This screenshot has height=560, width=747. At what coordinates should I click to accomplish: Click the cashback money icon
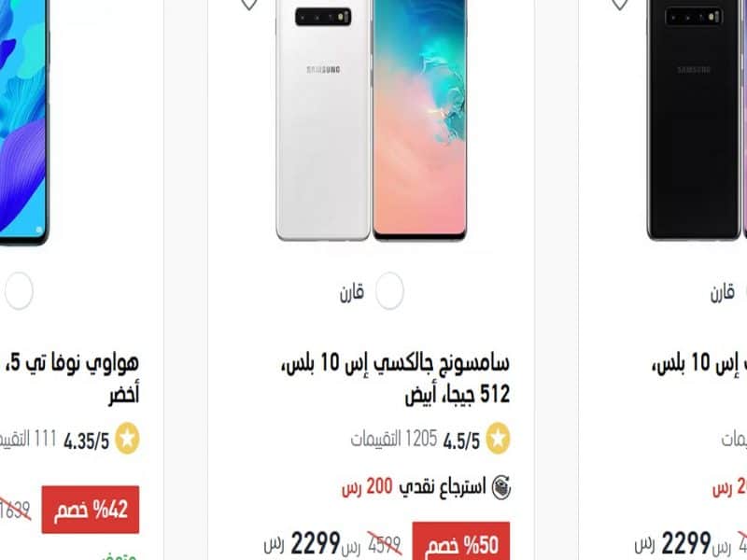[500, 487]
